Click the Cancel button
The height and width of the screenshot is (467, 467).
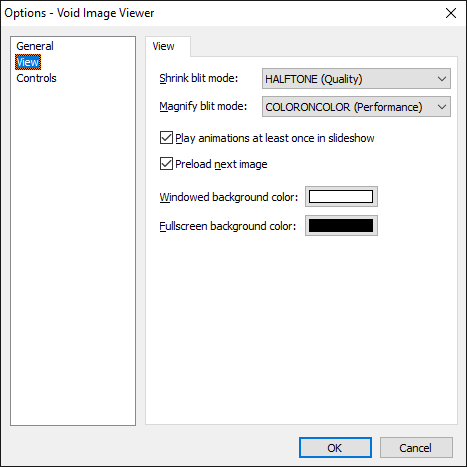[x=416, y=448]
